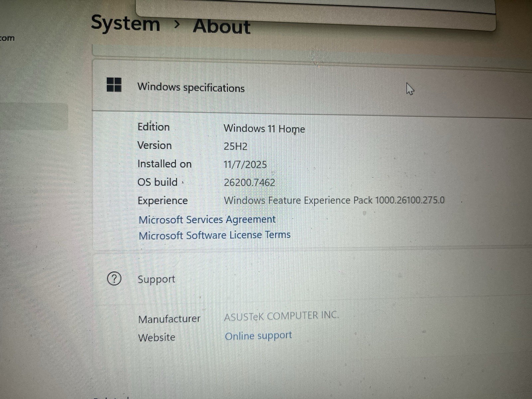Click the breadcrumb chevron between System and About
This screenshot has height=399, width=532.
point(177,24)
